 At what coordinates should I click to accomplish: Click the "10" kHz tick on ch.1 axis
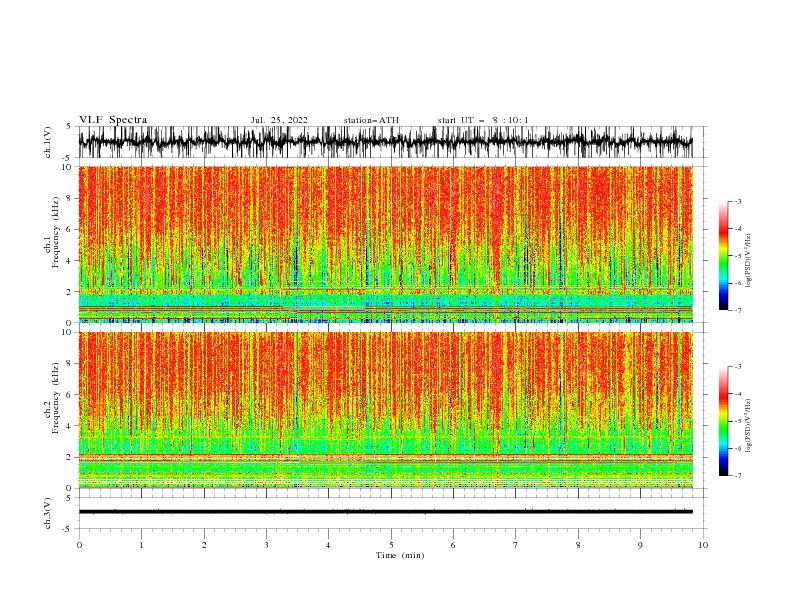(68, 167)
